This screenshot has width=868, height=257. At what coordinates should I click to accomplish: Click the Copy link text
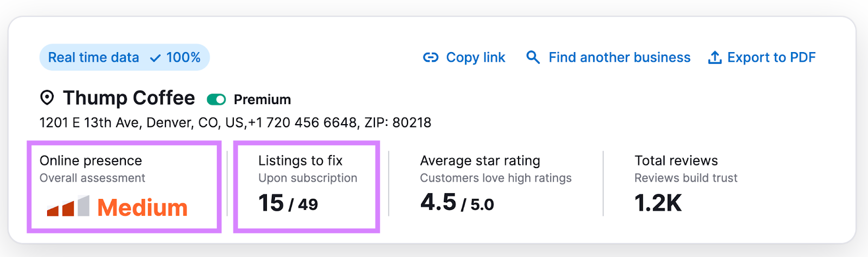click(475, 57)
